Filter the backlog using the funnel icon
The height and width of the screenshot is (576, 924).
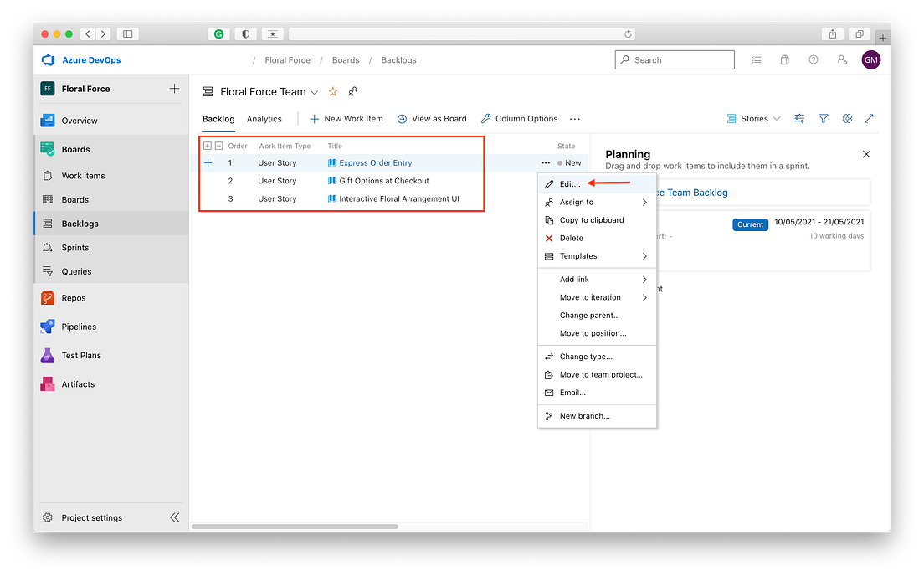point(824,119)
